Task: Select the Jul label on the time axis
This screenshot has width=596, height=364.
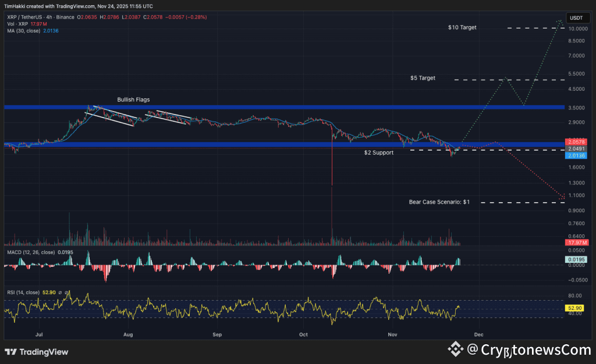Action: (x=38, y=335)
